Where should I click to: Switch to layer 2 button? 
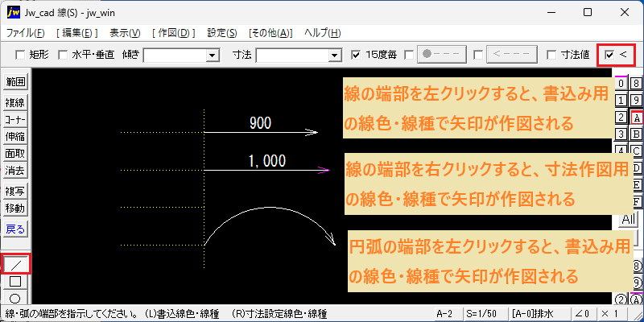(621, 118)
